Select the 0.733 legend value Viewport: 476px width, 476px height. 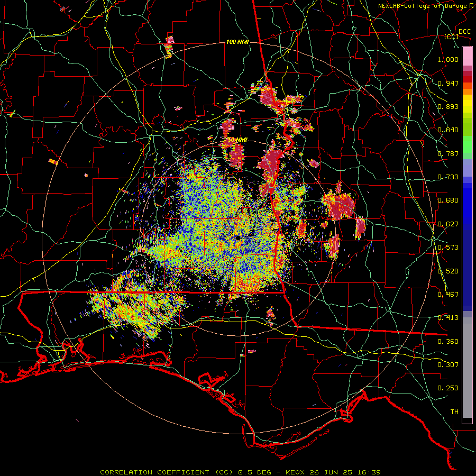click(x=448, y=177)
